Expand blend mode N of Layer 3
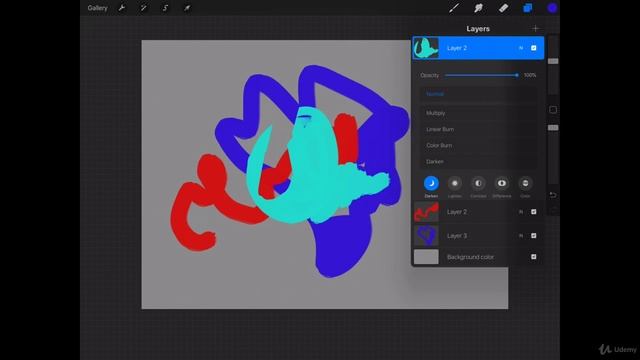This screenshot has height=360, width=640. click(521, 236)
